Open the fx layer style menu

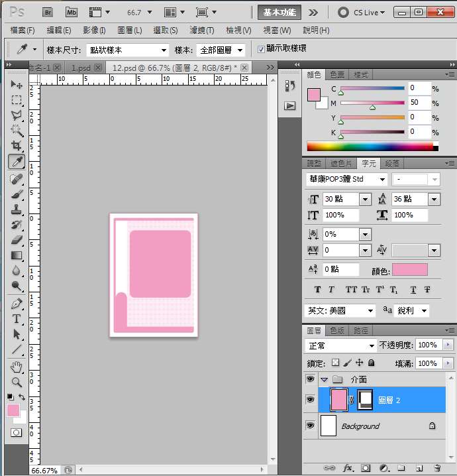(348, 468)
